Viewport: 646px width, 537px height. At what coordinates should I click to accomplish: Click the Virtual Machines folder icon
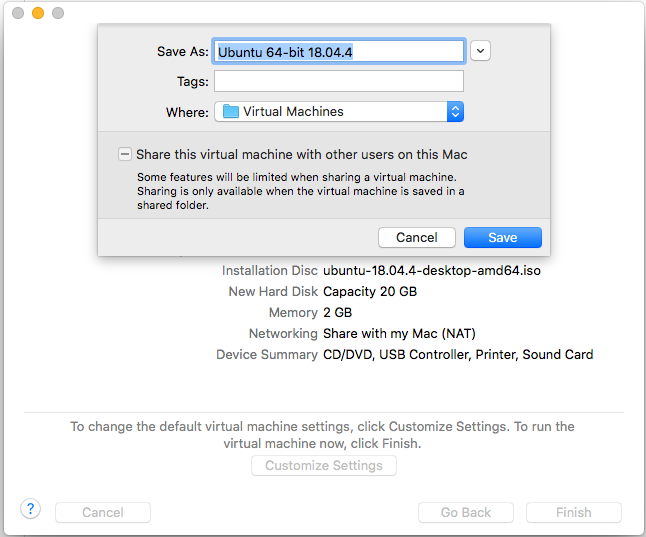[231, 111]
